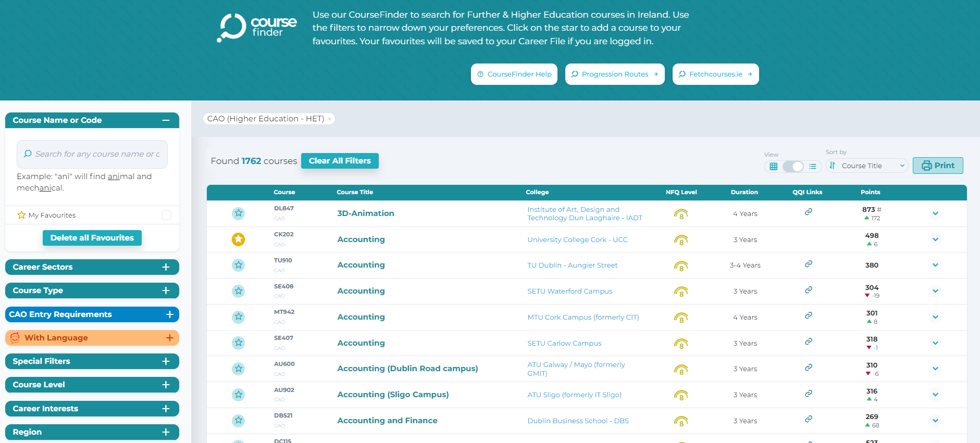The width and height of the screenshot is (980, 443).
Task: Open QQI link for MT942 Accounting
Action: 809,315
